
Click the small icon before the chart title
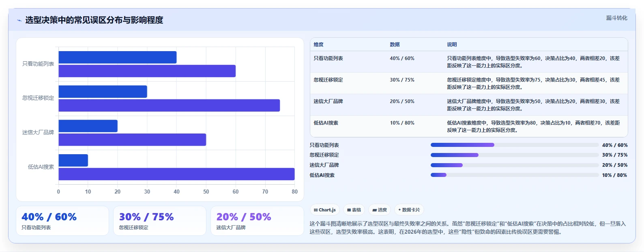tap(19, 20)
